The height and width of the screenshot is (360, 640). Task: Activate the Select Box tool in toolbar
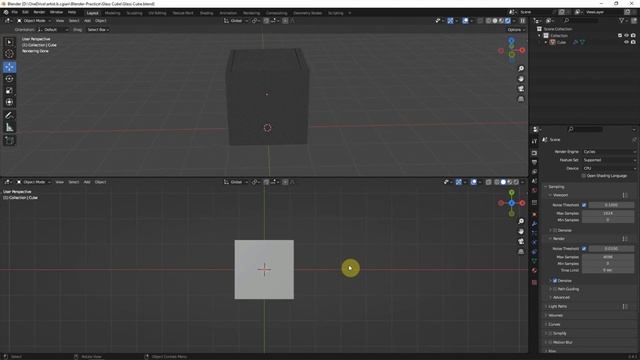(x=9, y=42)
